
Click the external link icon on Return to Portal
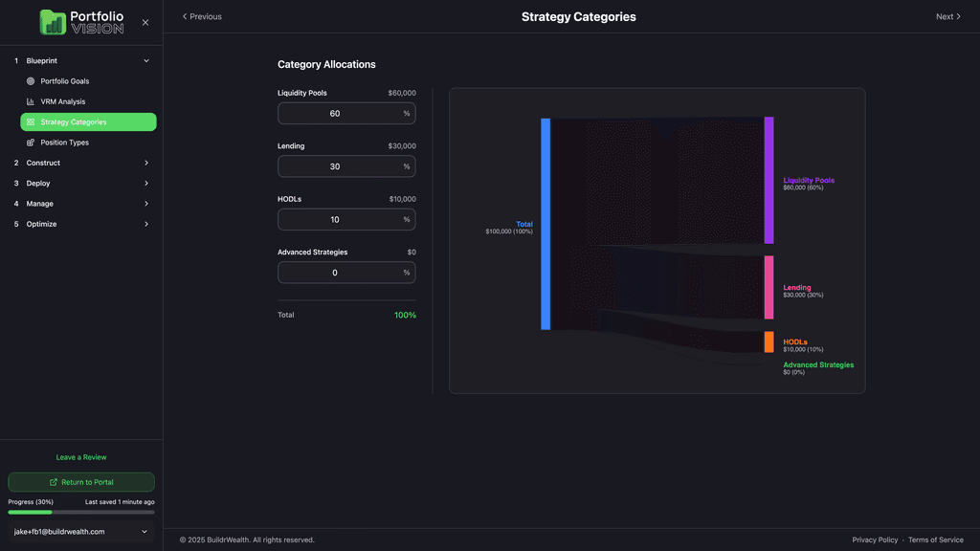[x=54, y=482]
